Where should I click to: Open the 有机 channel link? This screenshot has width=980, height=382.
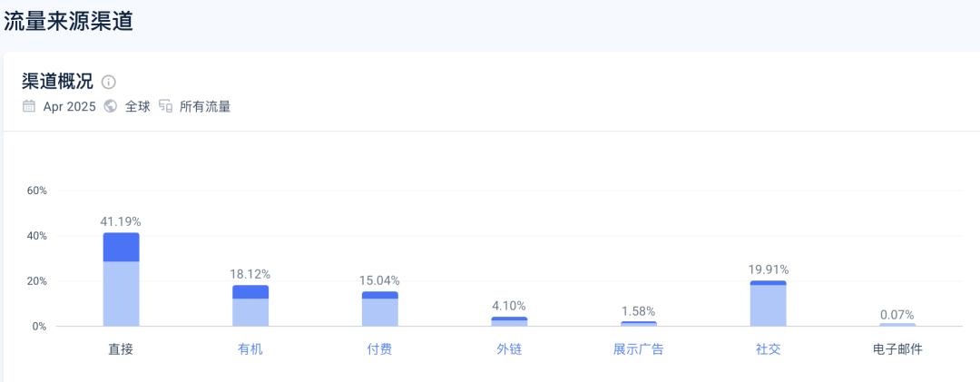pos(250,349)
